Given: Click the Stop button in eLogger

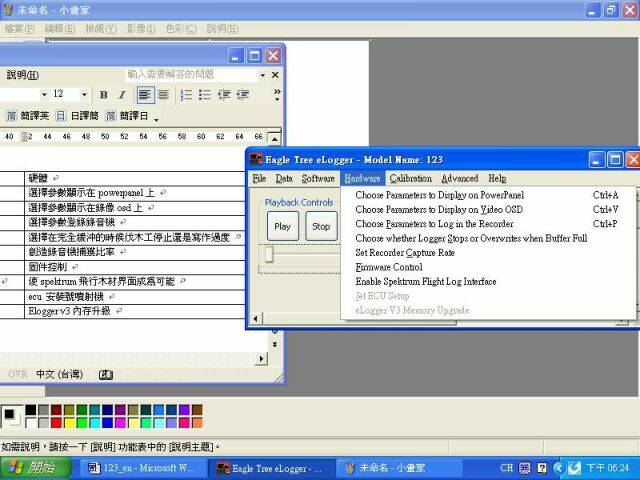Looking at the screenshot, I should 321,226.
